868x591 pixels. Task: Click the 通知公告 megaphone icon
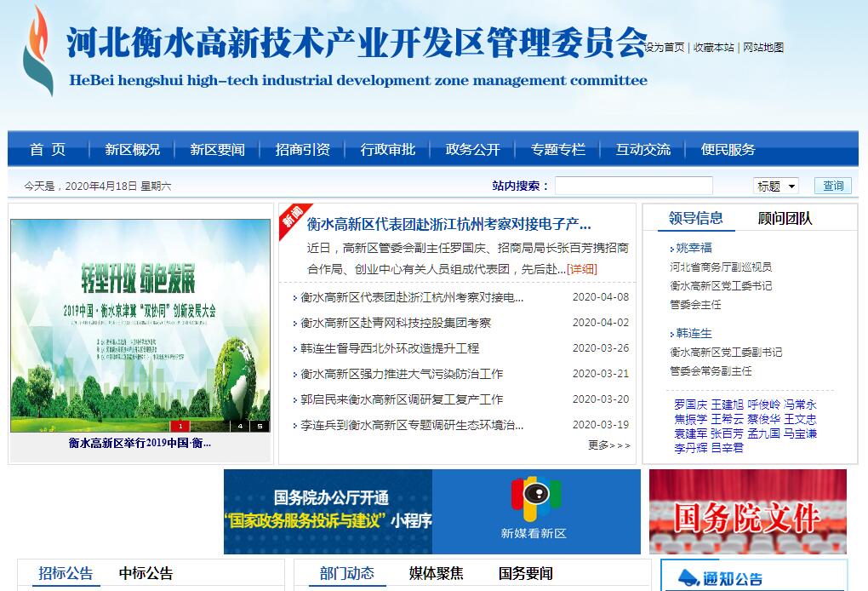click(x=683, y=579)
